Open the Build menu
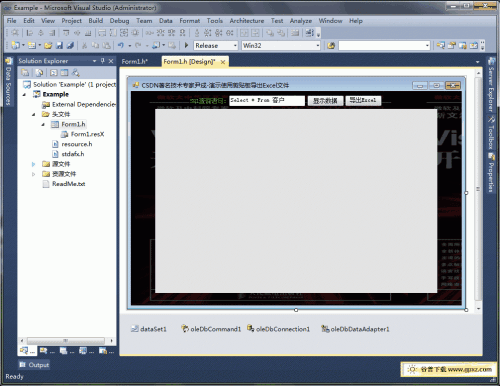The height and width of the screenshot is (386, 500). (96, 21)
